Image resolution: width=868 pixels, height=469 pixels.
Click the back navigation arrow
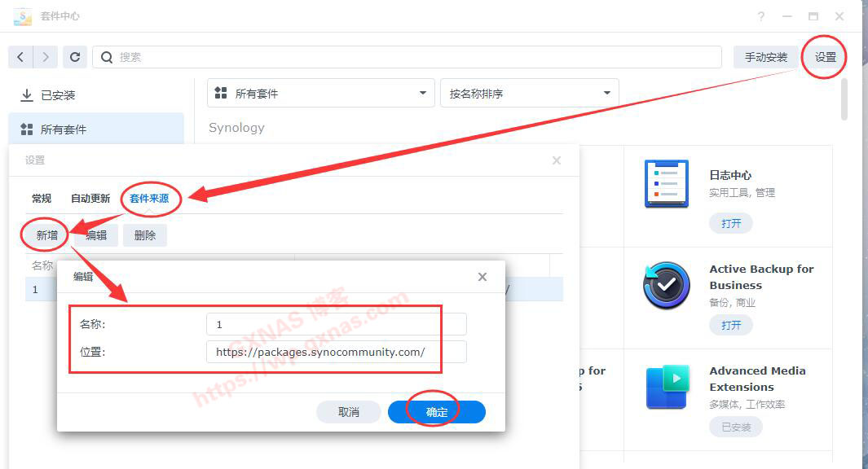pos(20,56)
